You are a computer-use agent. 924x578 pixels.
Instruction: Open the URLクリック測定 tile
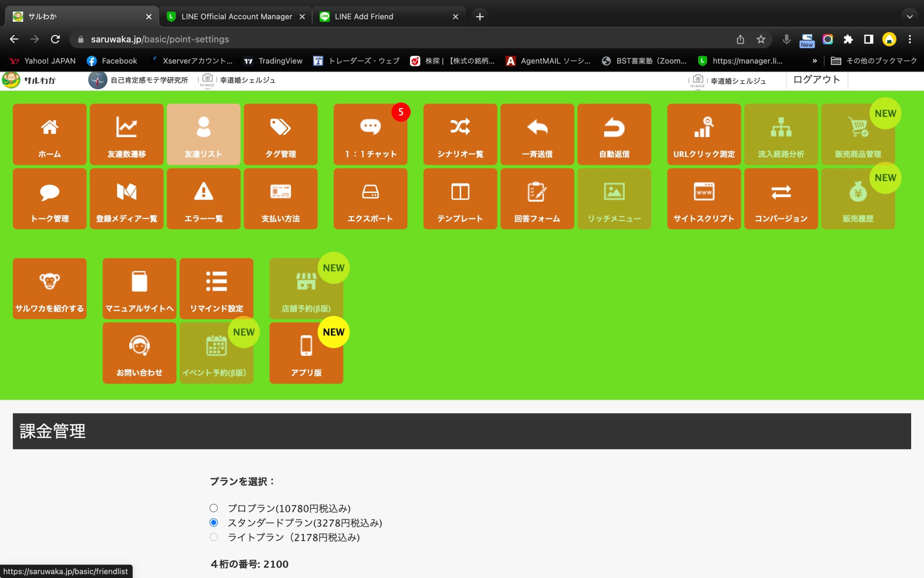coord(704,134)
